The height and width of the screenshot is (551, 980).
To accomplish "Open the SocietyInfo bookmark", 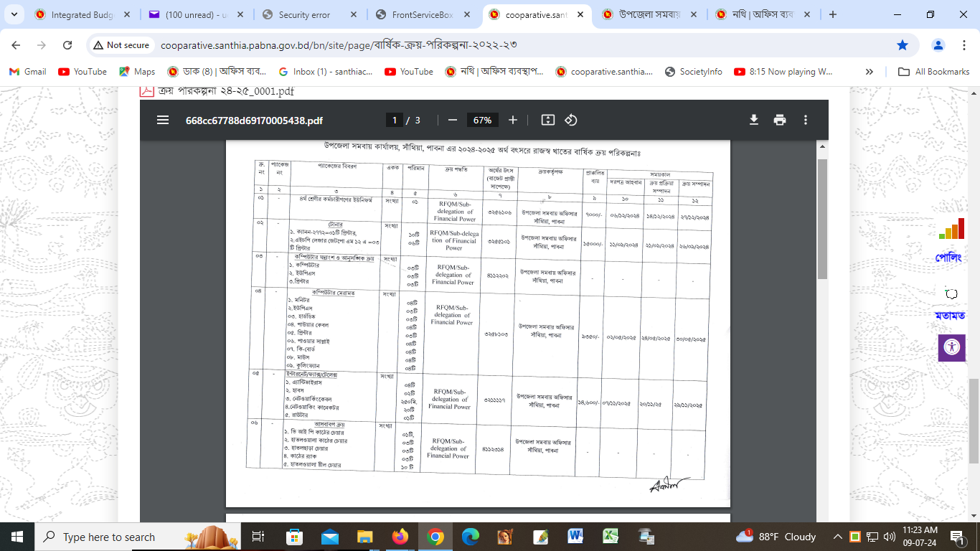I will click(x=693, y=72).
